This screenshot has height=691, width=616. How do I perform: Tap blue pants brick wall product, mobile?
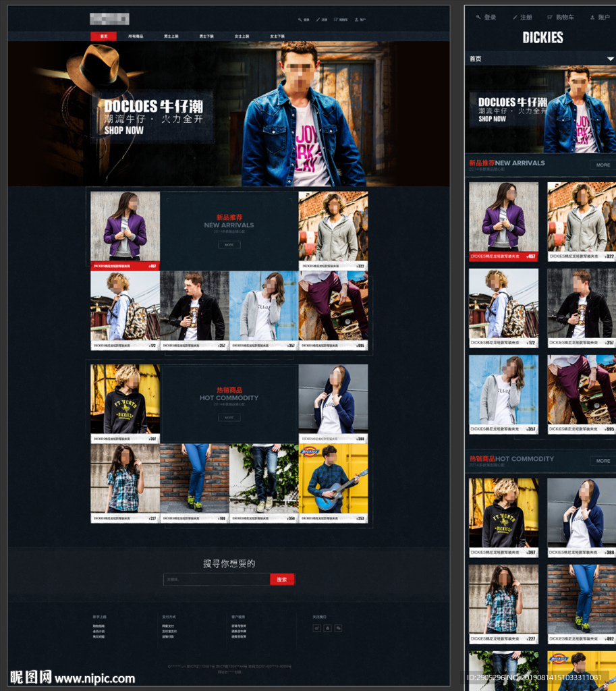point(582,604)
